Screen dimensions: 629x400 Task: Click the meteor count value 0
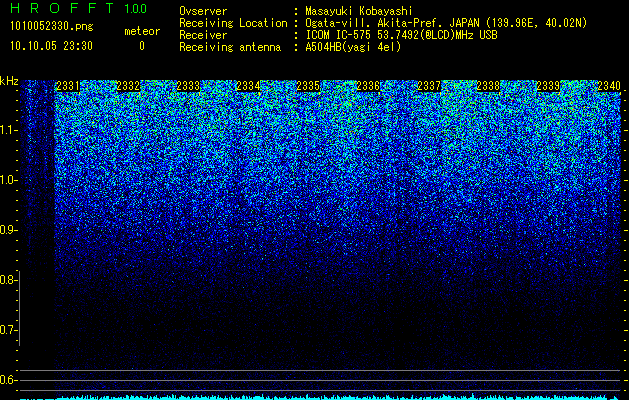point(142,46)
